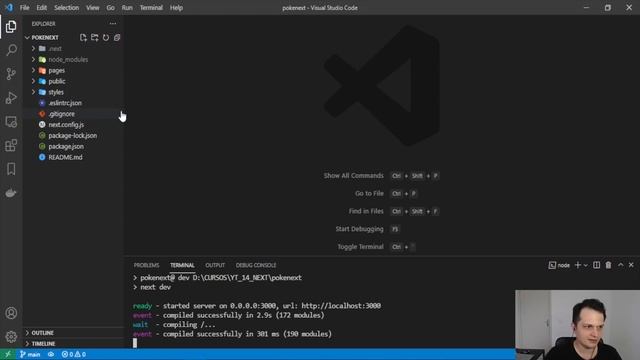Open the Docker view icon
640x360 pixels.
pyautogui.click(x=11, y=193)
